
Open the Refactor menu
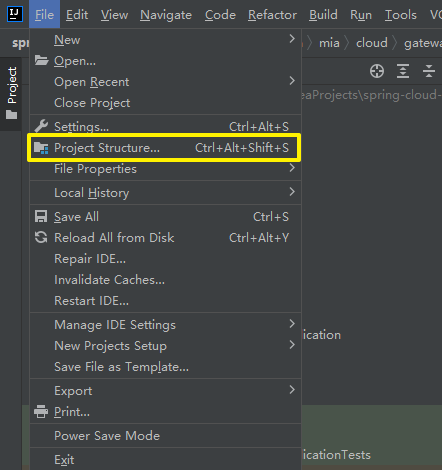(x=272, y=15)
